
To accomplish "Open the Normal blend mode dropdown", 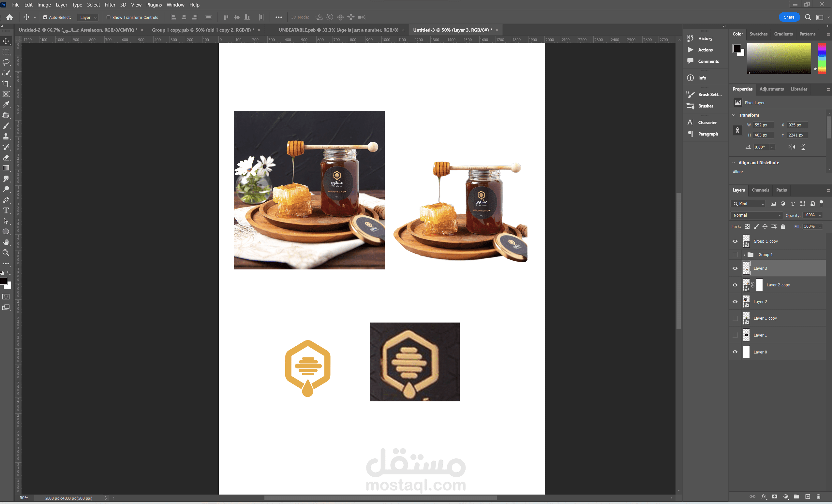I will [757, 215].
